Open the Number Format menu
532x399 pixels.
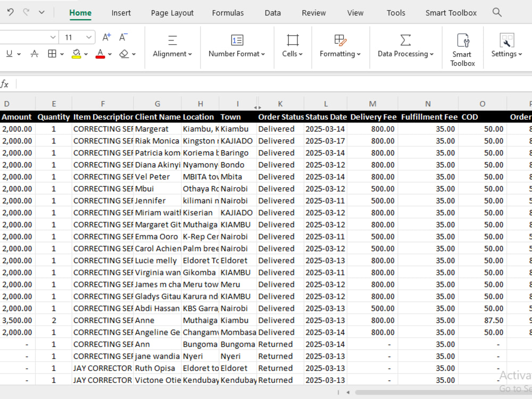237,47
